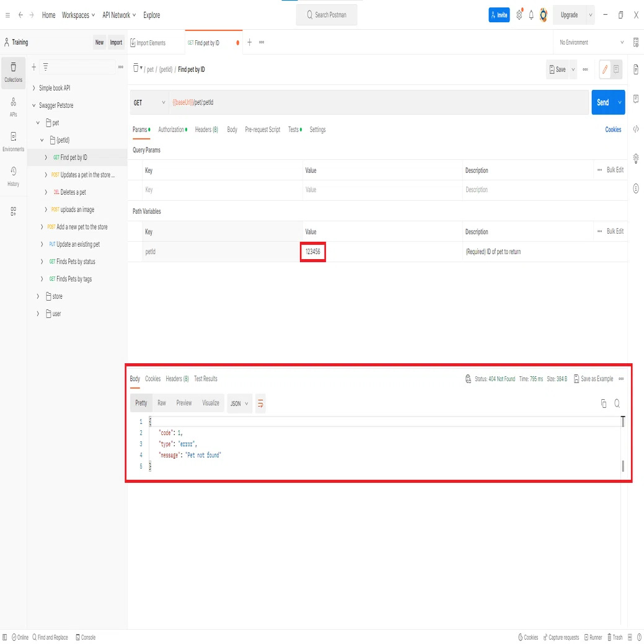Click Bulk Edit in Path Variables
Screen dimensions: 644x644
[615, 231]
